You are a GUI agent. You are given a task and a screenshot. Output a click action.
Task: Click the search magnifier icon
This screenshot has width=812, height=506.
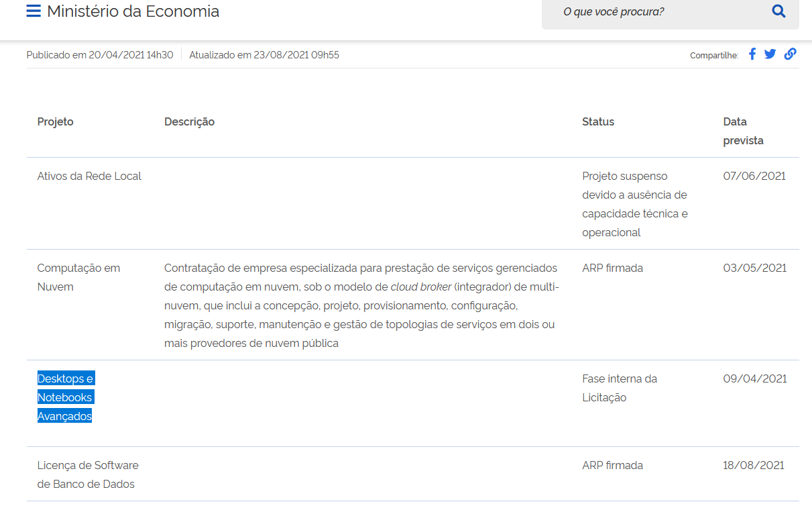tap(778, 11)
